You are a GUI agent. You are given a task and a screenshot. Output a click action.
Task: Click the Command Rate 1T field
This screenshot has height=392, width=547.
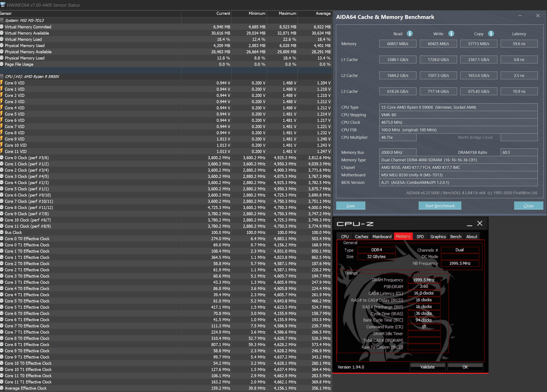tap(424, 327)
